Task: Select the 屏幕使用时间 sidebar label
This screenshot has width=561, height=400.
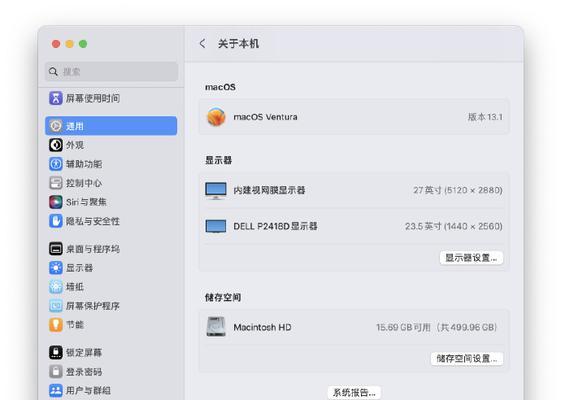Action: (x=93, y=98)
